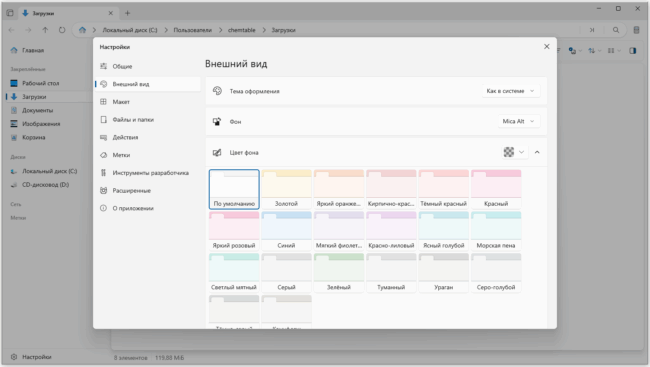Go back in the Files window
The width and height of the screenshot is (650, 367).
click(12, 30)
